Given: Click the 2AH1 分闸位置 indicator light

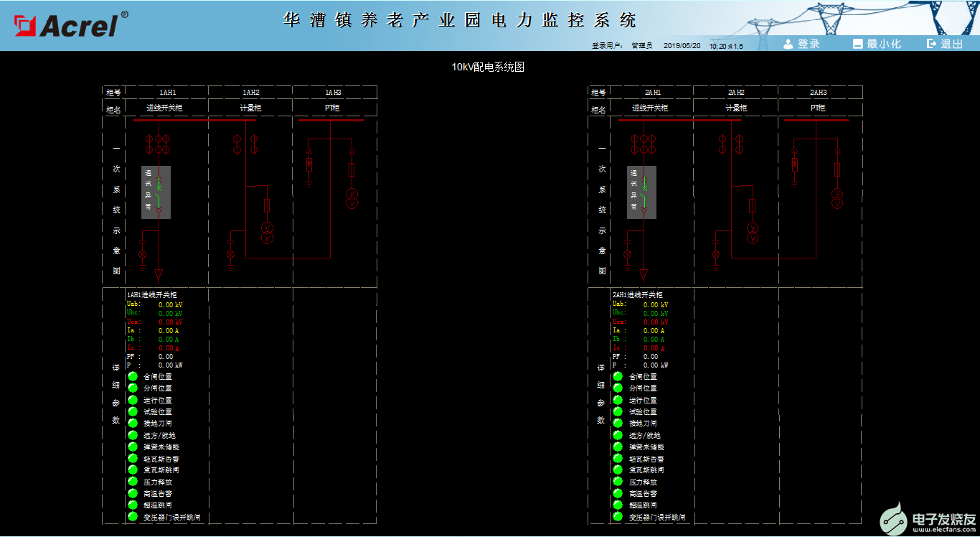Looking at the screenshot, I should click(618, 388).
